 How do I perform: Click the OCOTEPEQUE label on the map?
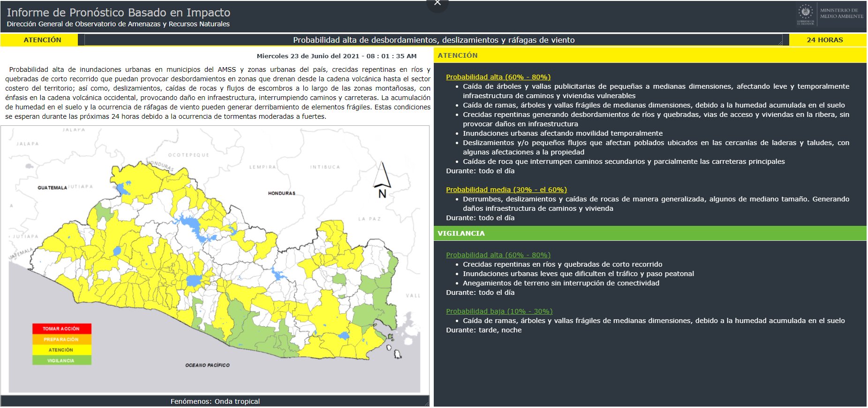189,155
